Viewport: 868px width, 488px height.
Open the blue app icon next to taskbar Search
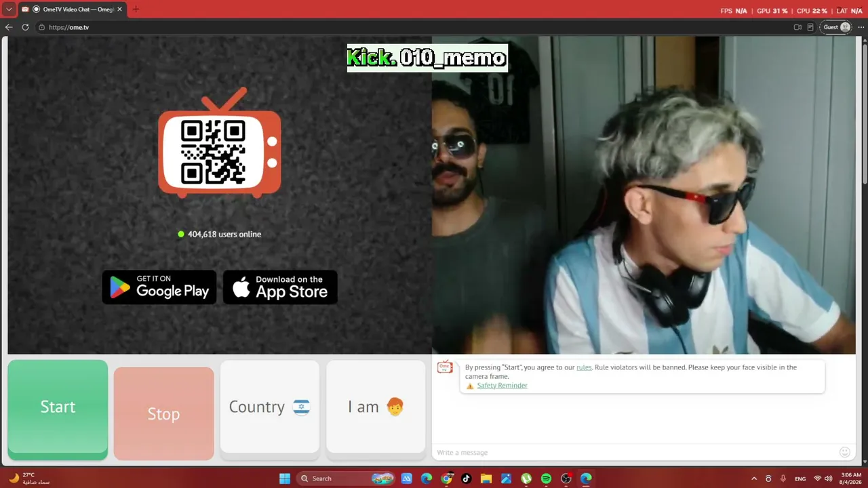point(407,479)
